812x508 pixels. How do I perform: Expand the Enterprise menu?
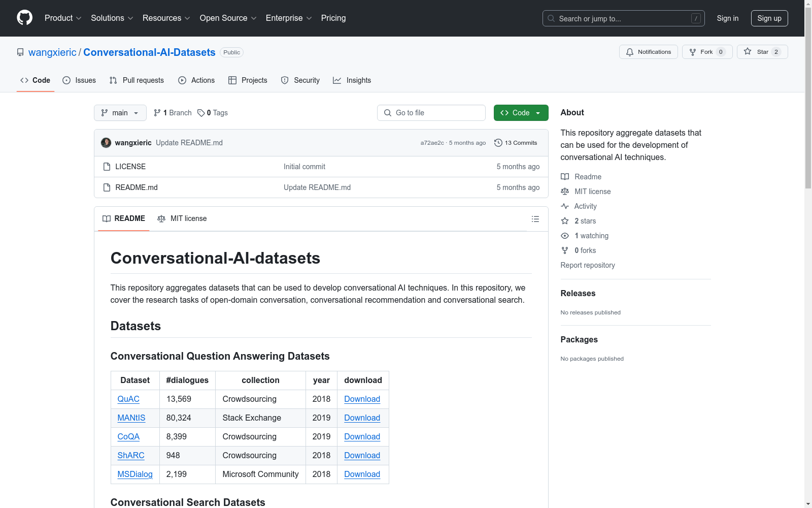coord(289,18)
